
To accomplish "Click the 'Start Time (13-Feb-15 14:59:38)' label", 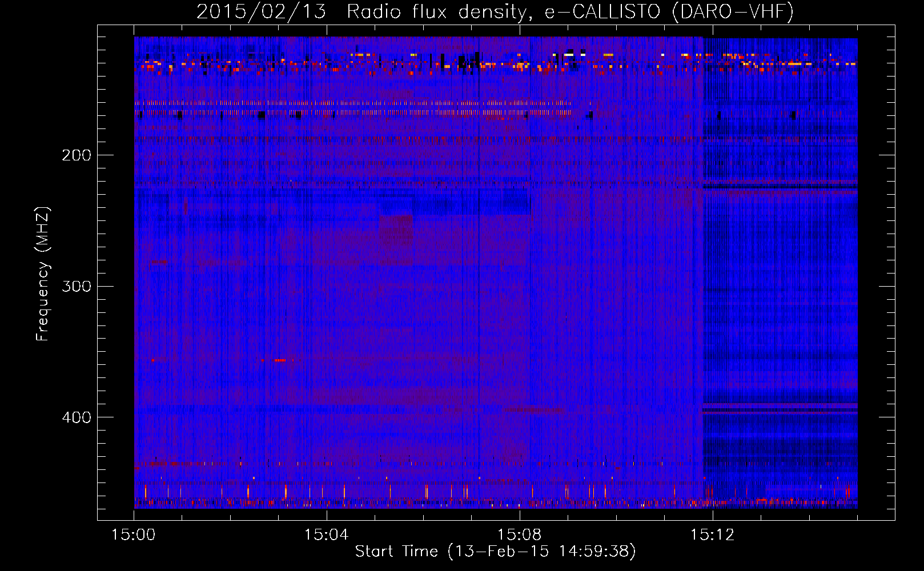I will (x=495, y=552).
